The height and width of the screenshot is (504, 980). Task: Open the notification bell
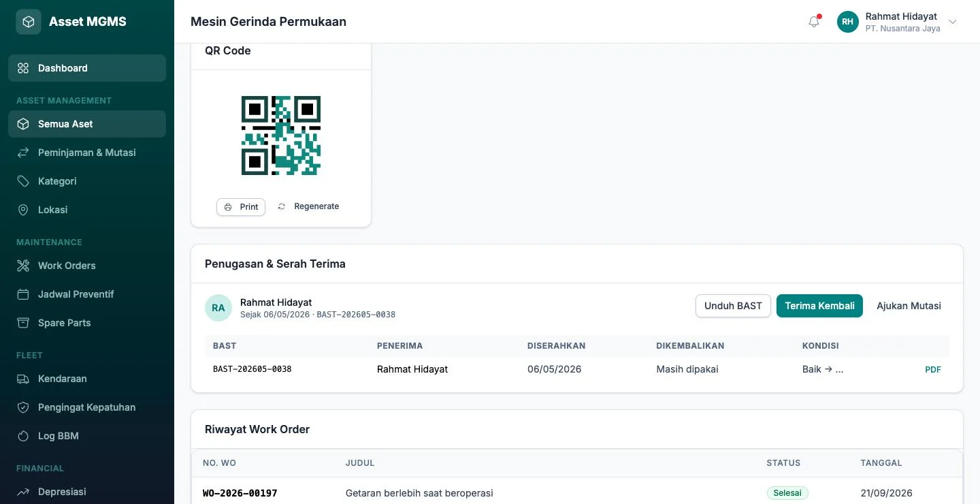[x=814, y=22]
